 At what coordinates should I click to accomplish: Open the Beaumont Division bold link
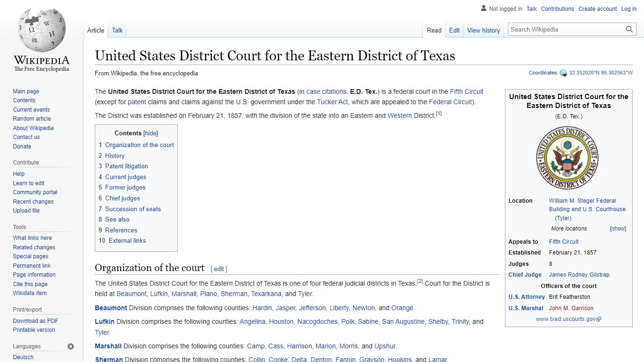click(x=111, y=308)
